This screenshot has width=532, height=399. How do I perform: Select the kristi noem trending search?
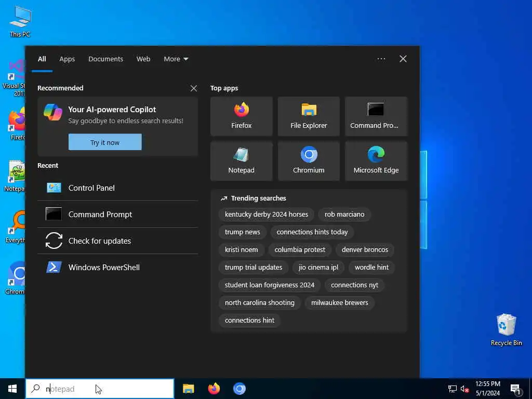coord(241,250)
